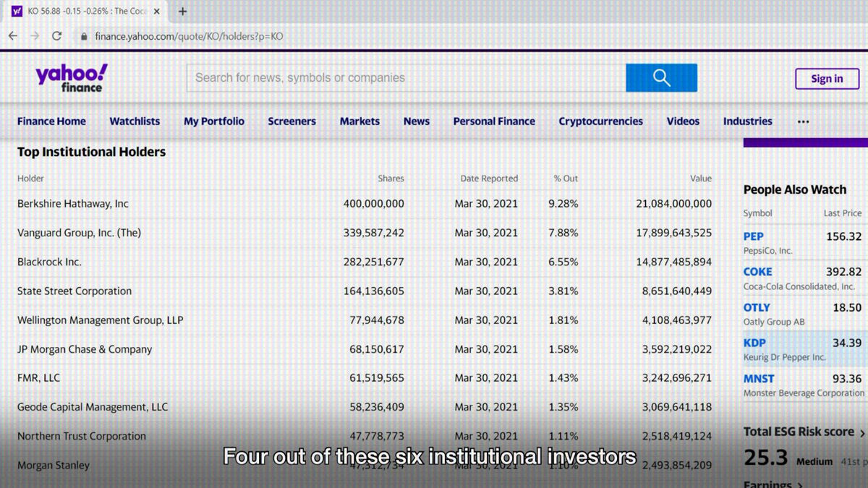This screenshot has height=488, width=868.
Task: Go back using browser back arrow
Action: tap(13, 36)
